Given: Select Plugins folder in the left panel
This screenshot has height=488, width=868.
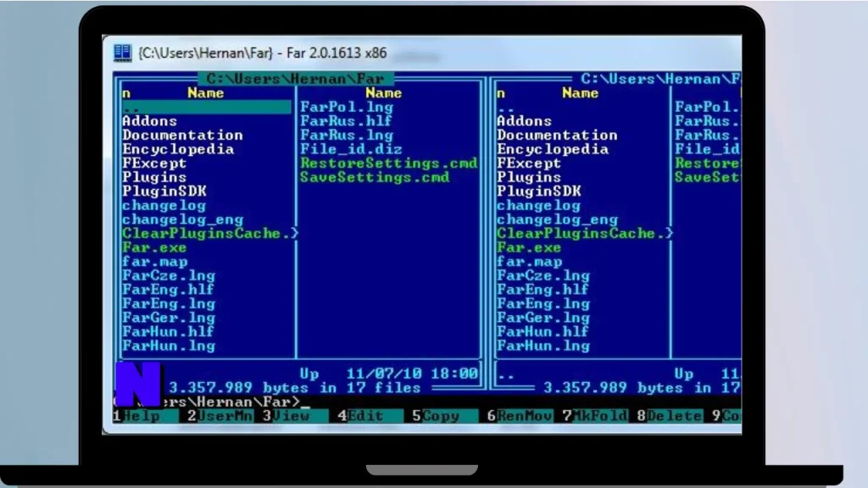Looking at the screenshot, I should pyautogui.click(x=154, y=177).
